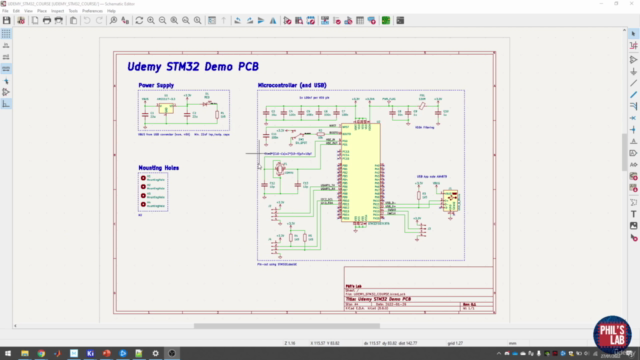Open the Assign Footprints tool
Viewport: 640px width, 360px height.
348,20
